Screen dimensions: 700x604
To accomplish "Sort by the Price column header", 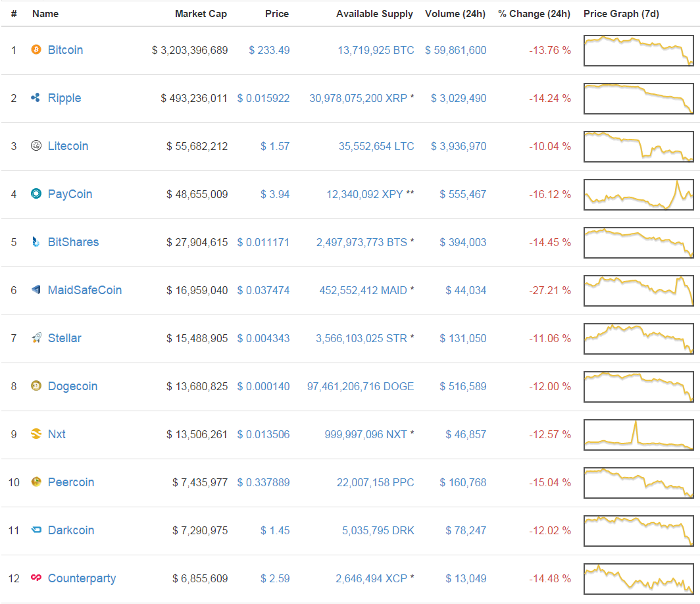I will [277, 14].
